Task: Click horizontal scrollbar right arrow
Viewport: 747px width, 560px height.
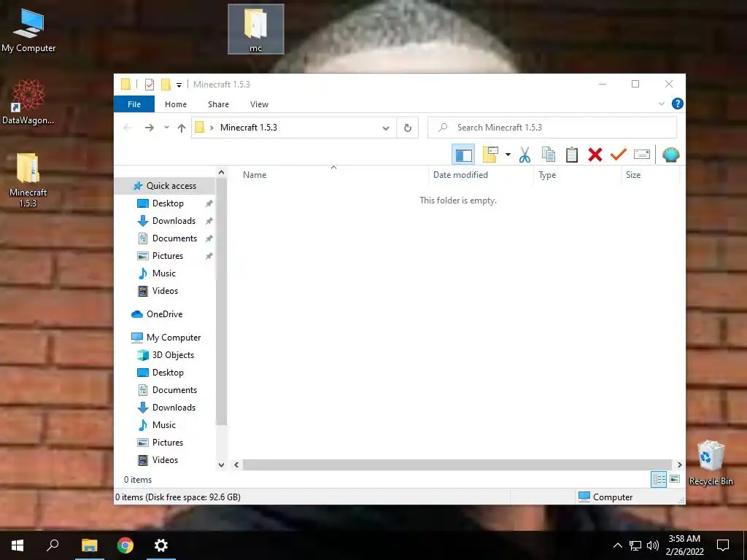Action: point(679,464)
